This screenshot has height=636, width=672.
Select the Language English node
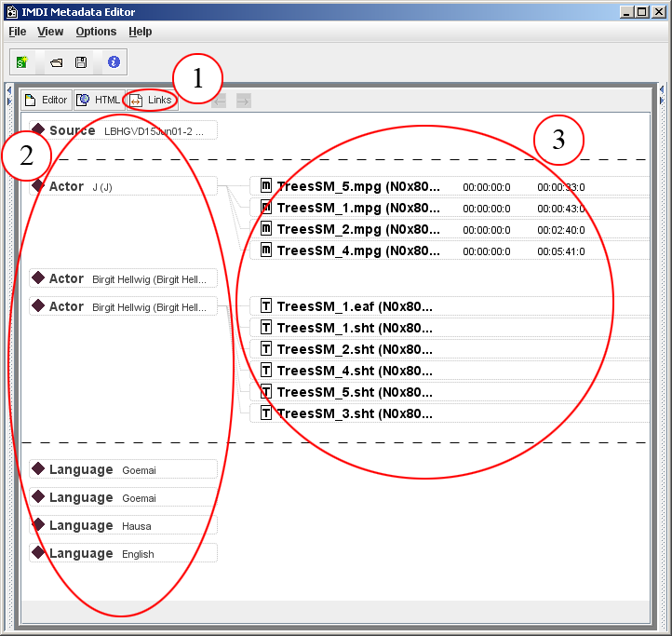(x=123, y=553)
